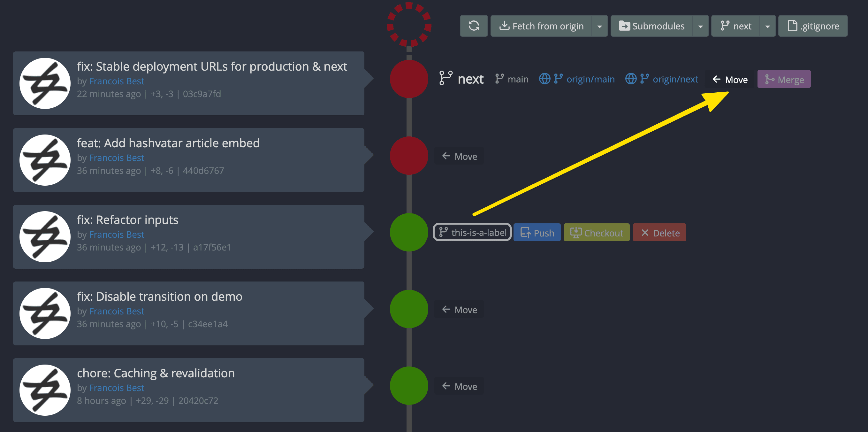The height and width of the screenshot is (432, 868).
Task: Click the branch icon on the next toolbar button
Action: tap(725, 26)
